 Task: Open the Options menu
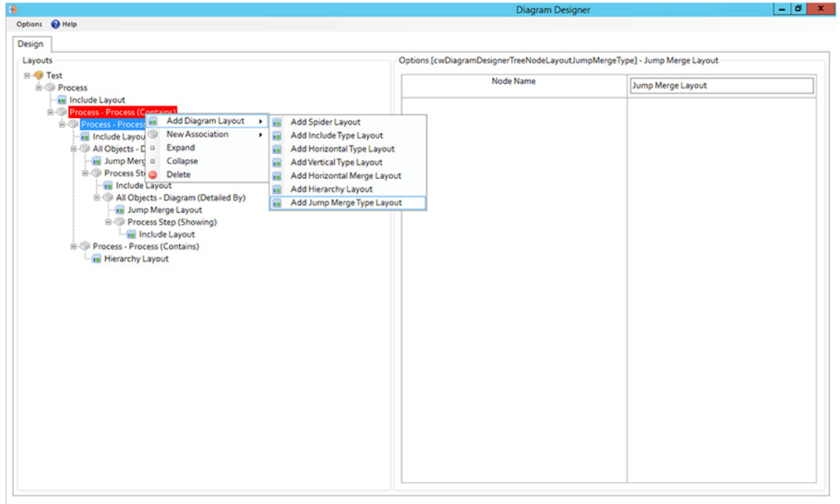(30, 24)
